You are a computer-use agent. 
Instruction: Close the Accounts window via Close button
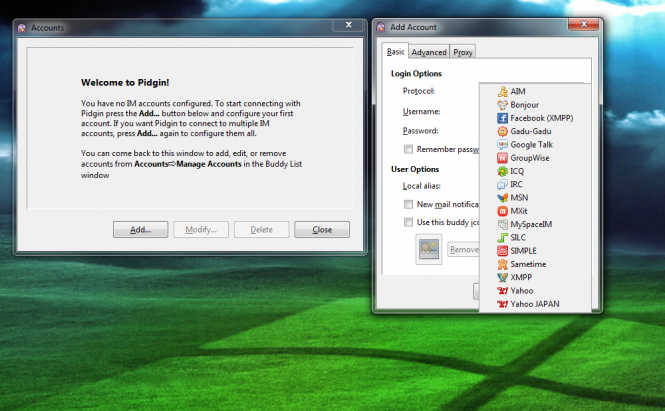[x=322, y=229]
